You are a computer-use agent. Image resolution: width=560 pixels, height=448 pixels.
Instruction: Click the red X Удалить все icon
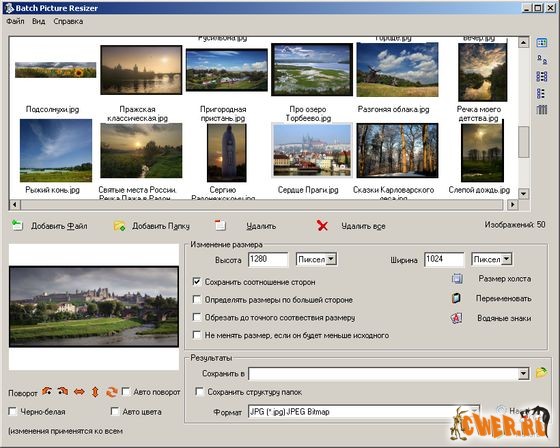pyautogui.click(x=322, y=225)
